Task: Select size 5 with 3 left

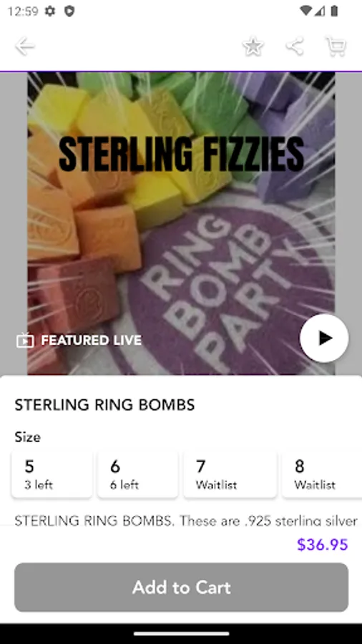Action: tap(52, 474)
